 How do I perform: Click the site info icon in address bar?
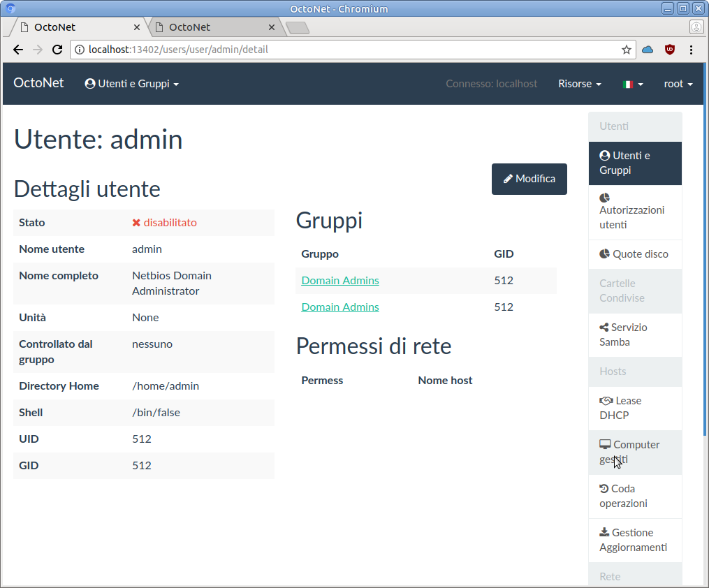click(x=80, y=50)
